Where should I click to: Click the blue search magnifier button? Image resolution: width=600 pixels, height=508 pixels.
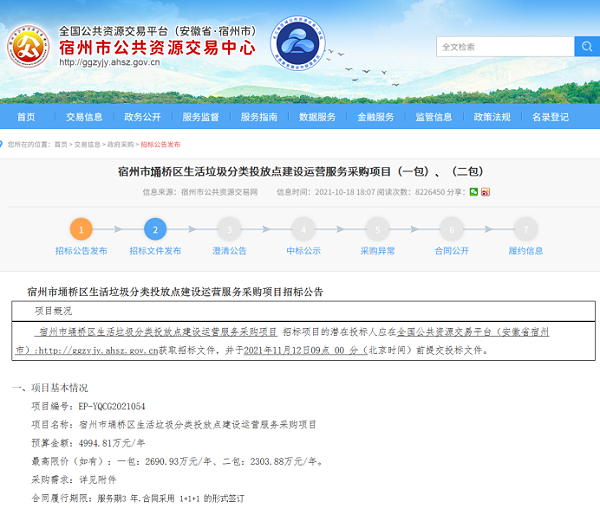pos(587,47)
